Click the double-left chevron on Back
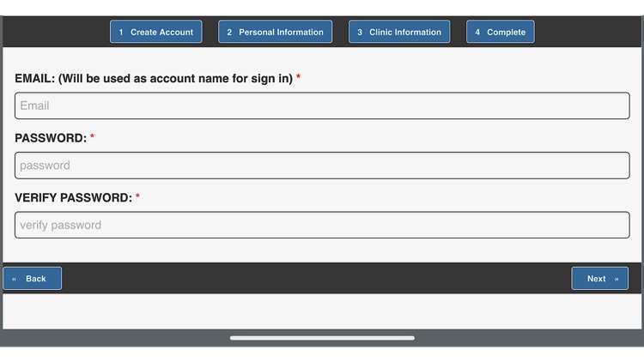 pyautogui.click(x=14, y=279)
